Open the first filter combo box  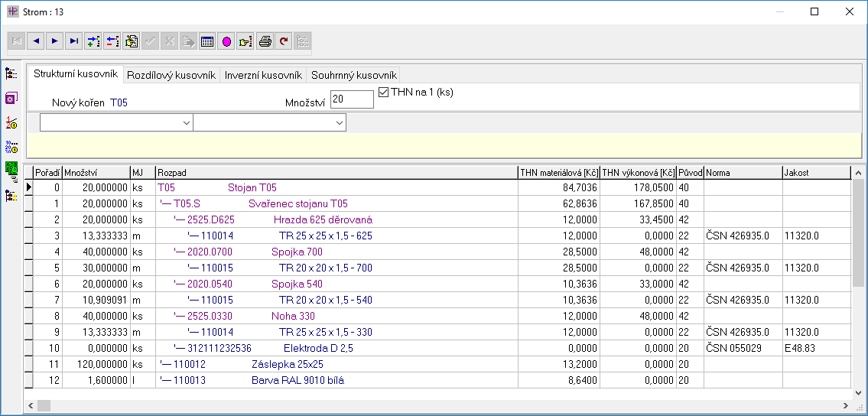click(x=116, y=123)
